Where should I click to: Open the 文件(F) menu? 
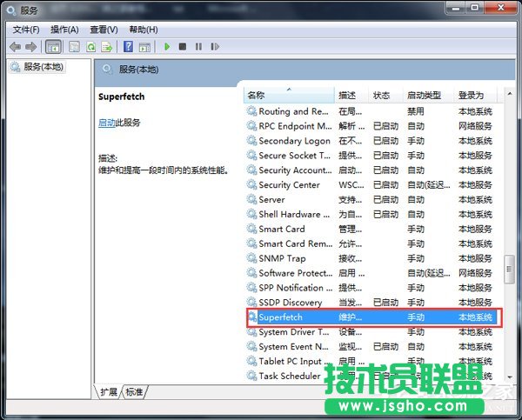[x=26, y=30]
